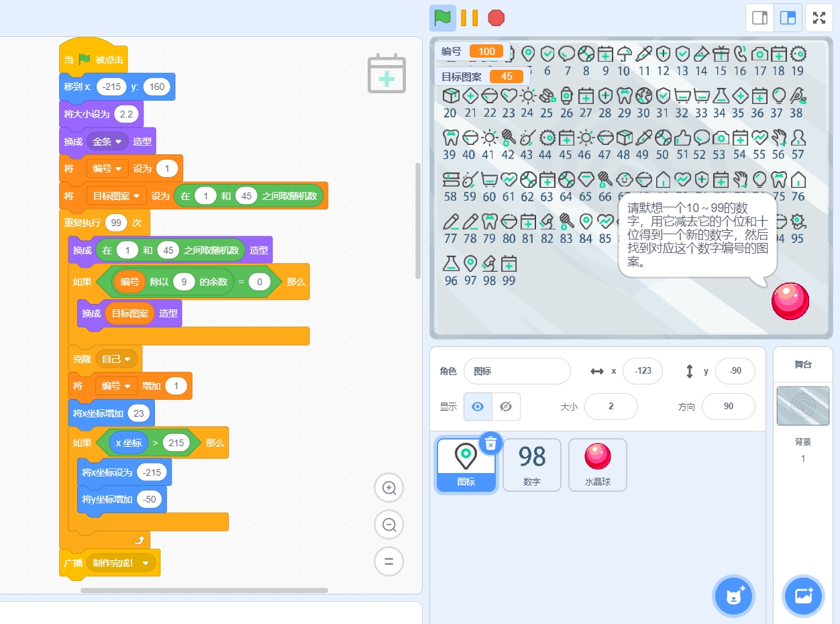Image resolution: width=840 pixels, height=624 pixels.
Task: Edit the sprite size field 大小
Action: pyautogui.click(x=611, y=407)
